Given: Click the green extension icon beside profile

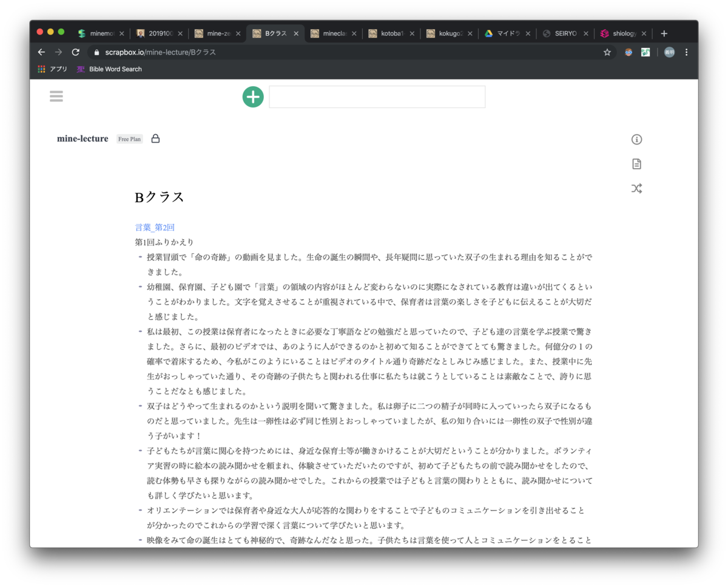Looking at the screenshot, I should 645,52.
